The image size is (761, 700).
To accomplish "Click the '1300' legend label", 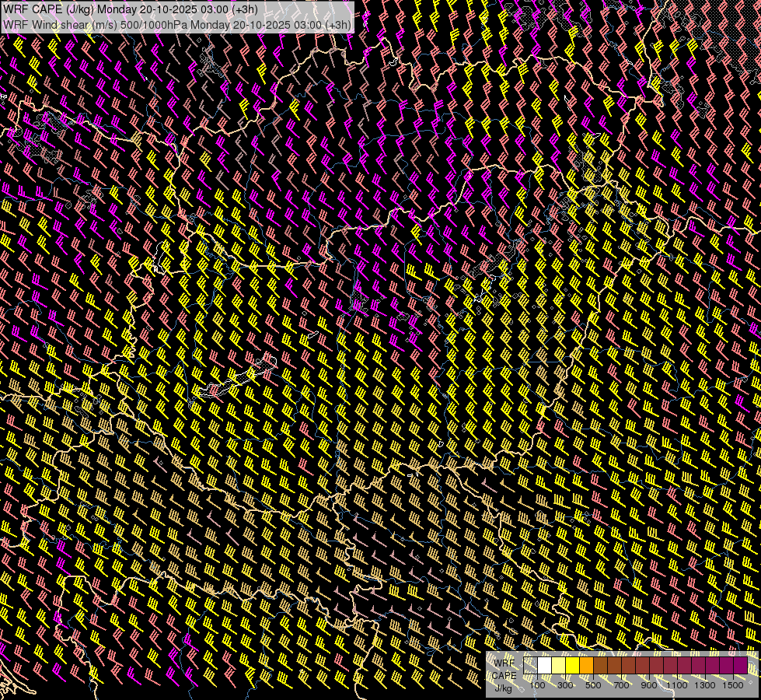I will (705, 685).
